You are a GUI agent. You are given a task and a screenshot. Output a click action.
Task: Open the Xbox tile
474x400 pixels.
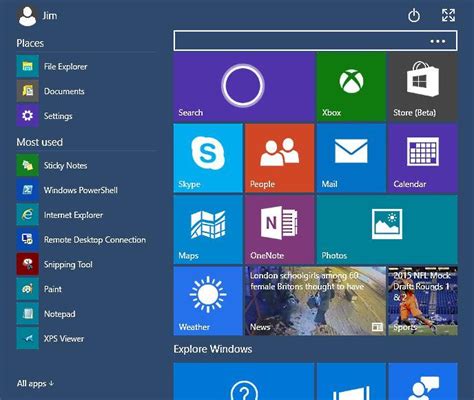[x=351, y=87]
